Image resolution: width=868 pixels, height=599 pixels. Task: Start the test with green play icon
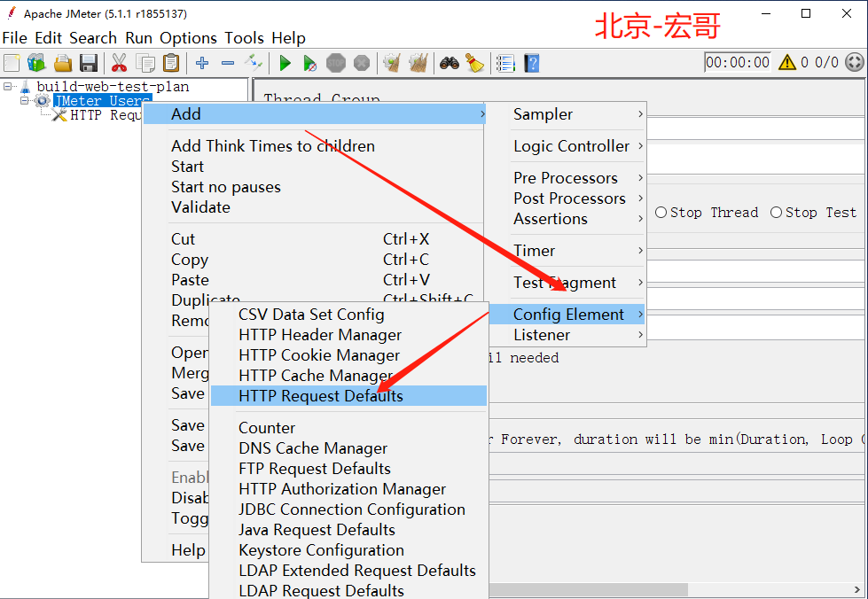pos(285,63)
